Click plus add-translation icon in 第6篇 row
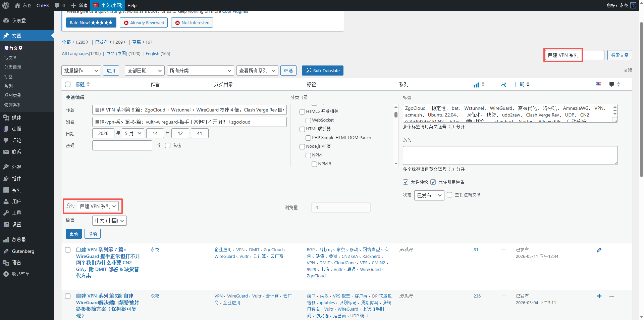 click(599, 296)
